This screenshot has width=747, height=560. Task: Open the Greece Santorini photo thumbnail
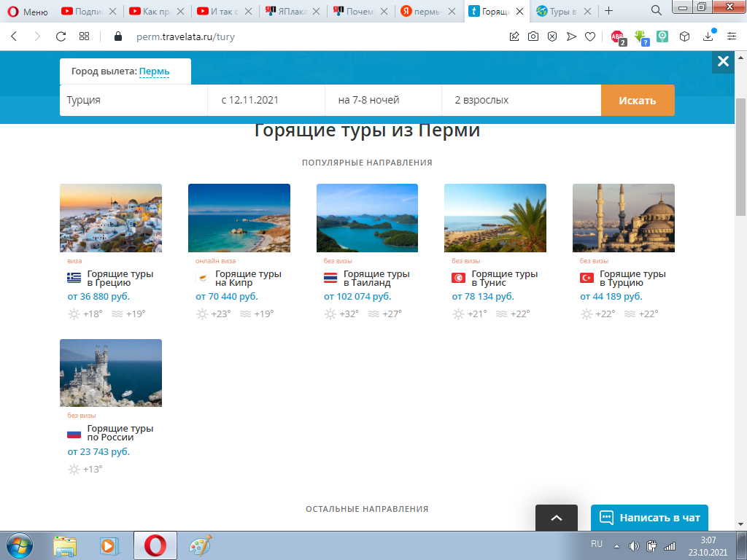(111, 217)
